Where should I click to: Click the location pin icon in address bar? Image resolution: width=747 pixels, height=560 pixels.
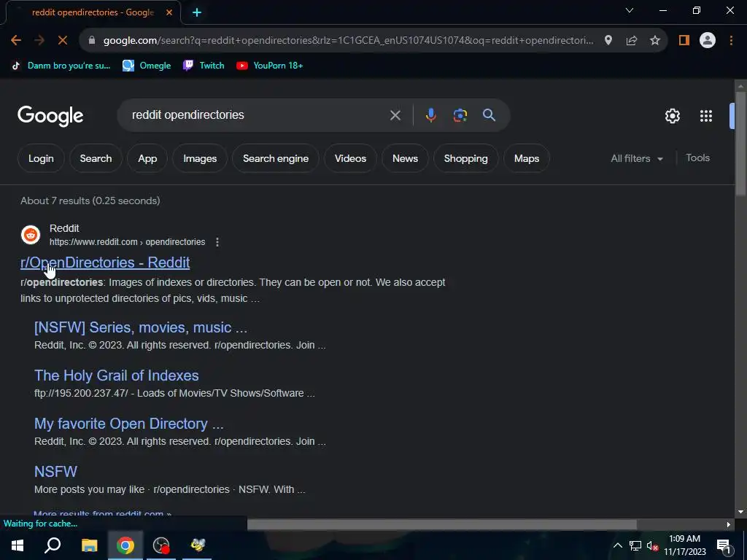[x=608, y=41]
